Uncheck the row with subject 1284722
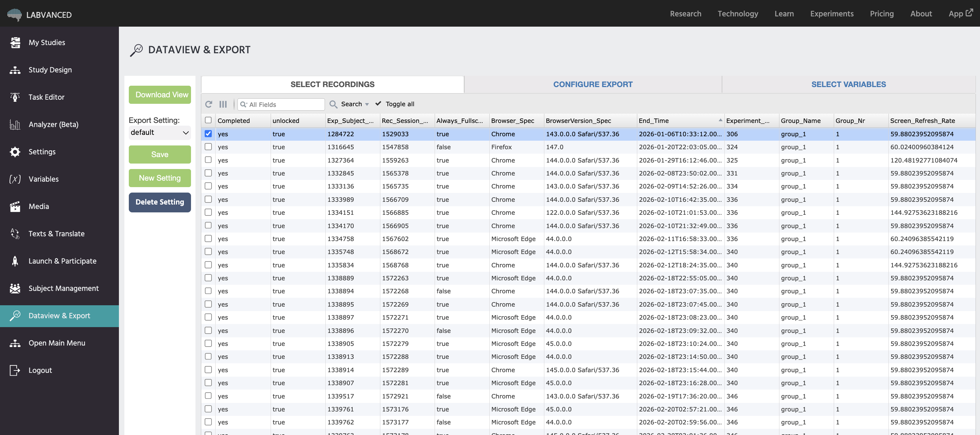The image size is (980, 435). coord(208,134)
